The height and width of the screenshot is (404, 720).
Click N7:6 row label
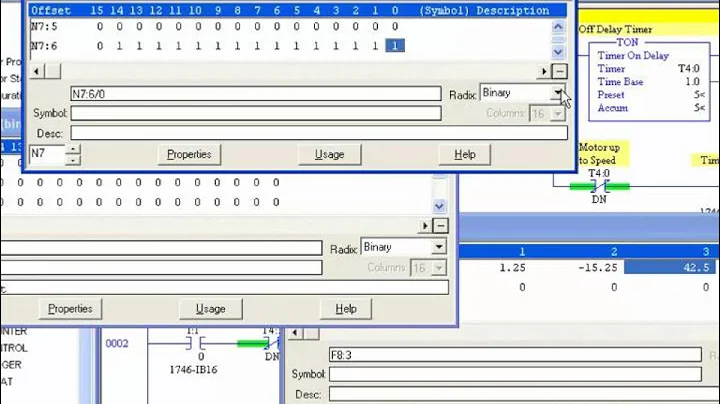(44, 46)
